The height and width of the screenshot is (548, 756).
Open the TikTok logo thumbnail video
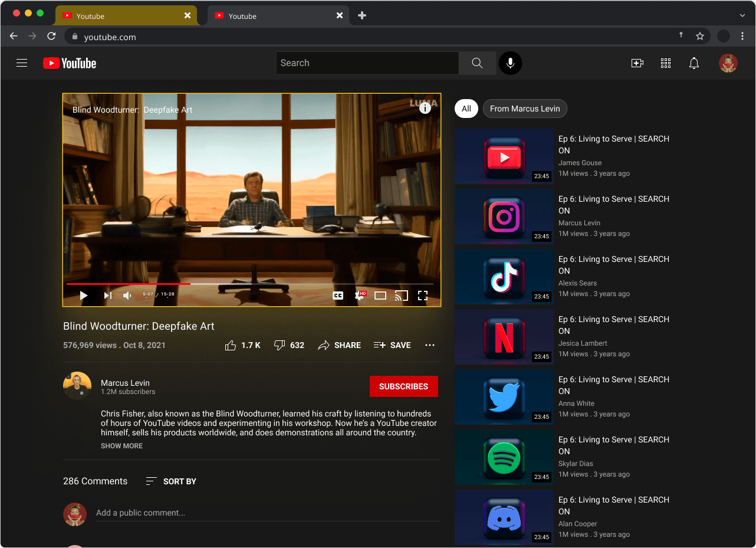coord(504,277)
